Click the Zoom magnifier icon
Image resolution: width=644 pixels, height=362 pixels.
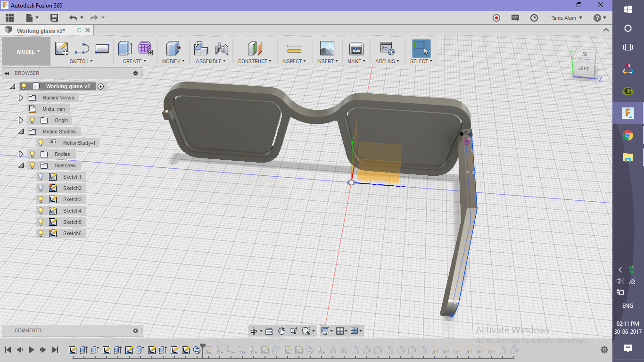tap(294, 331)
